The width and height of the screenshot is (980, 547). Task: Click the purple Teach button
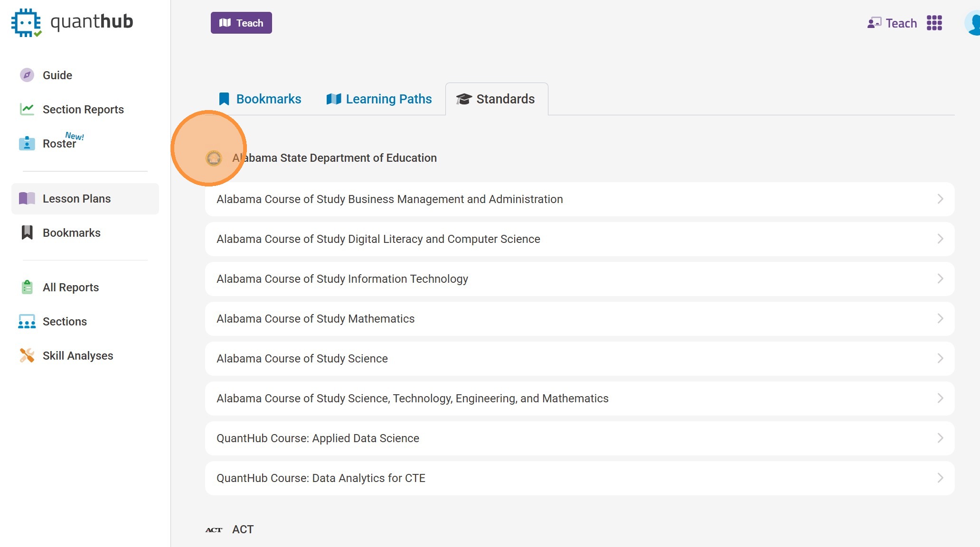click(241, 23)
